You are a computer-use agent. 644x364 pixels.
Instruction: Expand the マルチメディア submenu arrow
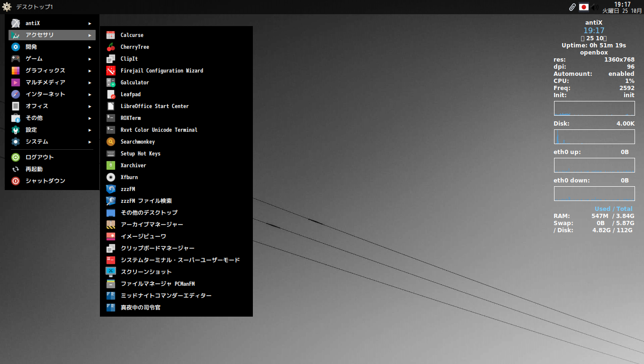click(x=90, y=82)
